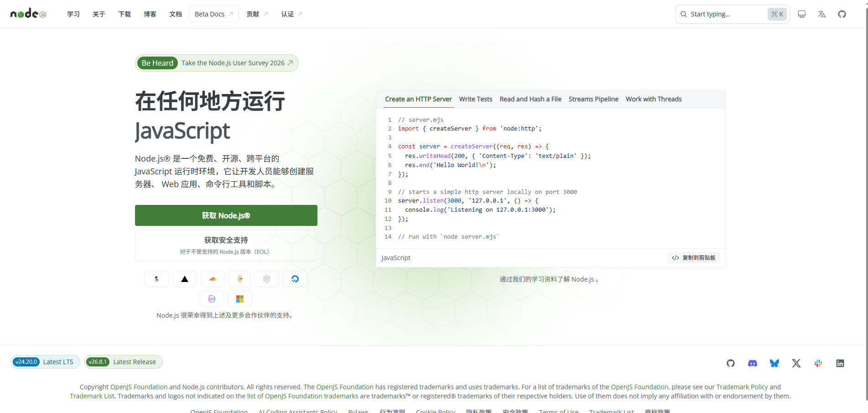Open the 下载 menu item

[x=125, y=14]
